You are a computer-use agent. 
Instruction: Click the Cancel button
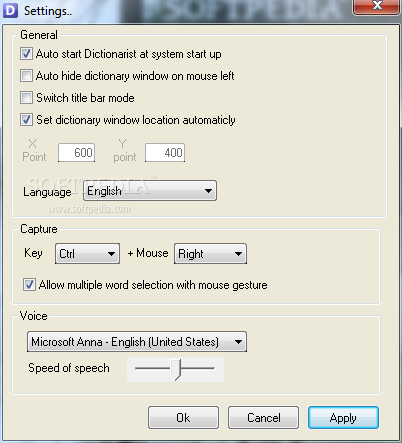(x=263, y=417)
